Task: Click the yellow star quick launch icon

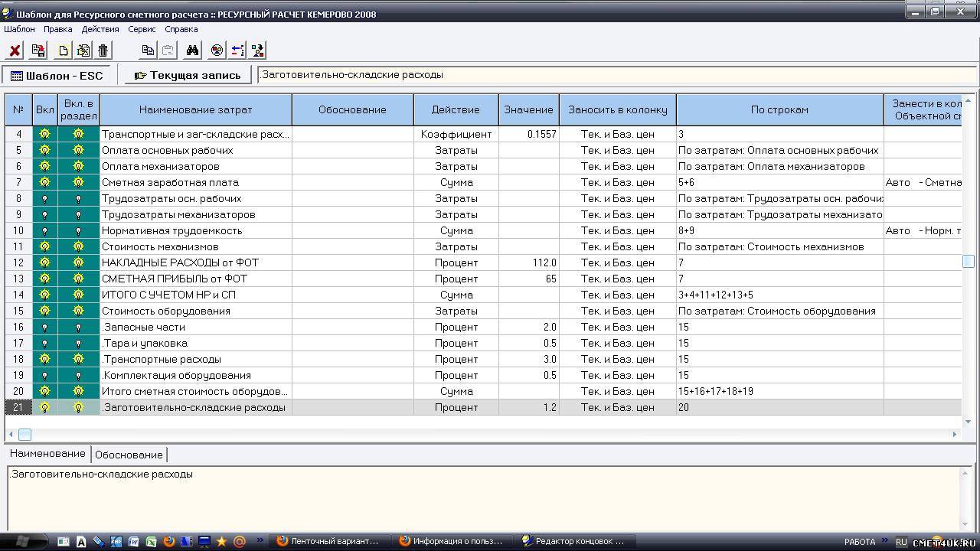Action: tap(222, 541)
